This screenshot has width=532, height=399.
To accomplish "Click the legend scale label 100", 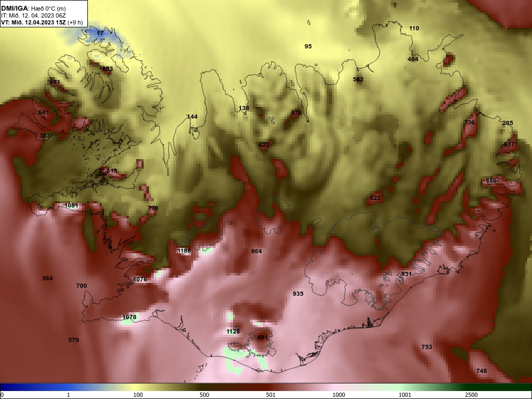I will point(138,395).
